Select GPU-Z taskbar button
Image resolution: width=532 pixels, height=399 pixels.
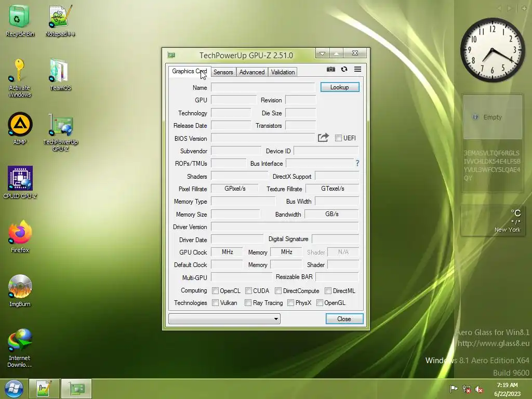[76, 389]
